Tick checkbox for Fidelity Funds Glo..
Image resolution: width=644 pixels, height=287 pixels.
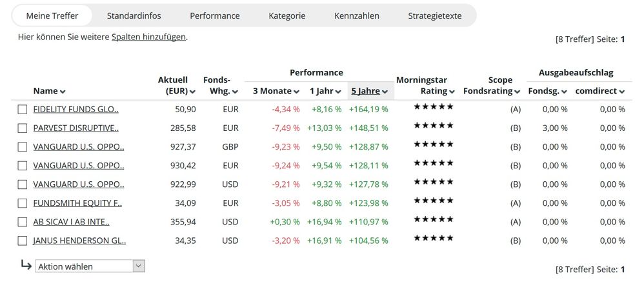click(x=23, y=110)
